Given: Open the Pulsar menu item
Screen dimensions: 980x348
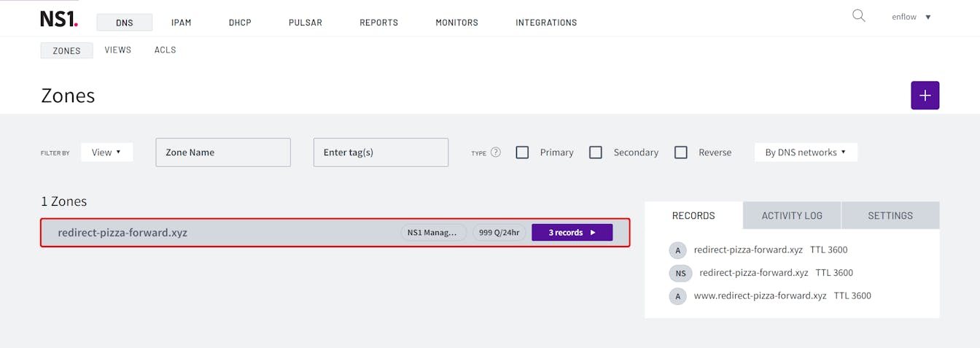Looking at the screenshot, I should [305, 23].
